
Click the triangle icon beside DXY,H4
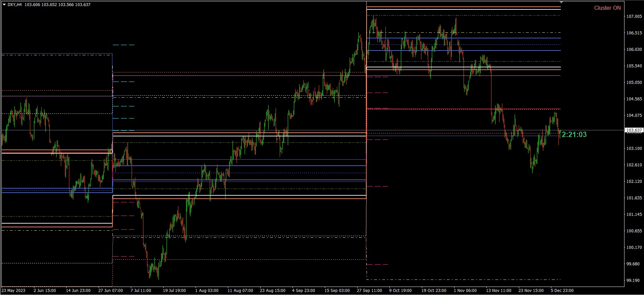pos(4,5)
